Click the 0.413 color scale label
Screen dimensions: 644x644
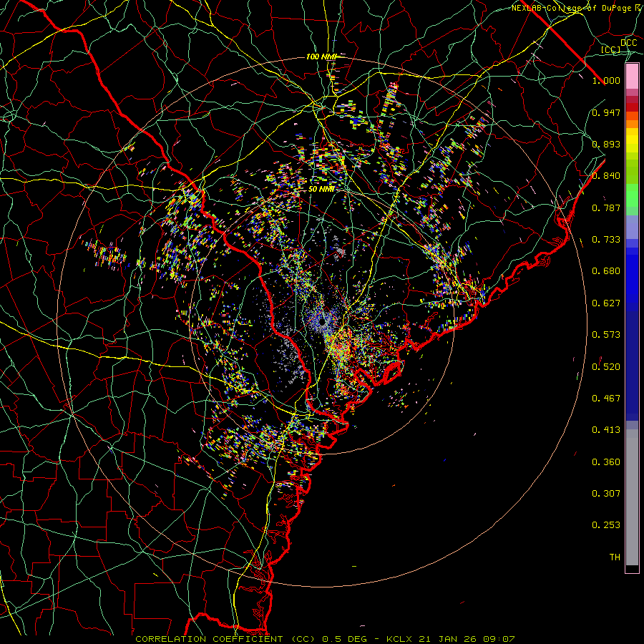pyautogui.click(x=606, y=430)
